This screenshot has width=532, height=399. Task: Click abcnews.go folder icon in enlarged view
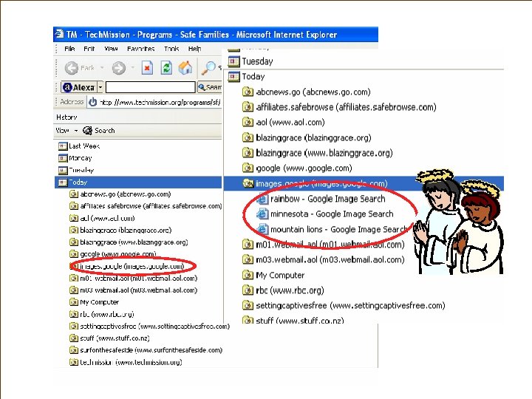tap(248, 92)
